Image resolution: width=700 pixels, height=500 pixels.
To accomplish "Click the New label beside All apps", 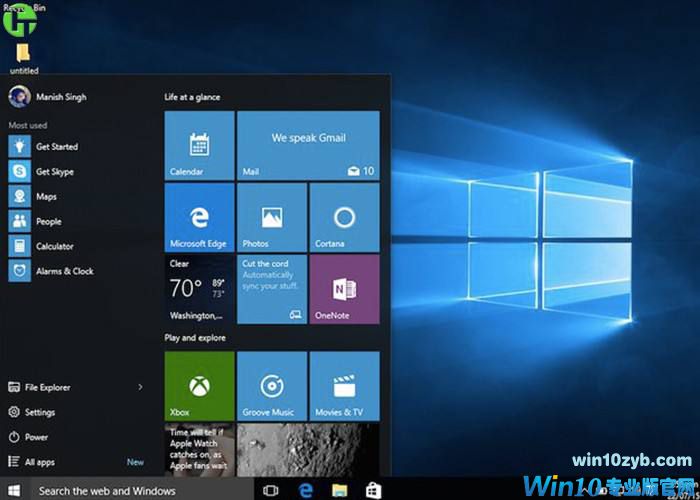I will (x=135, y=462).
